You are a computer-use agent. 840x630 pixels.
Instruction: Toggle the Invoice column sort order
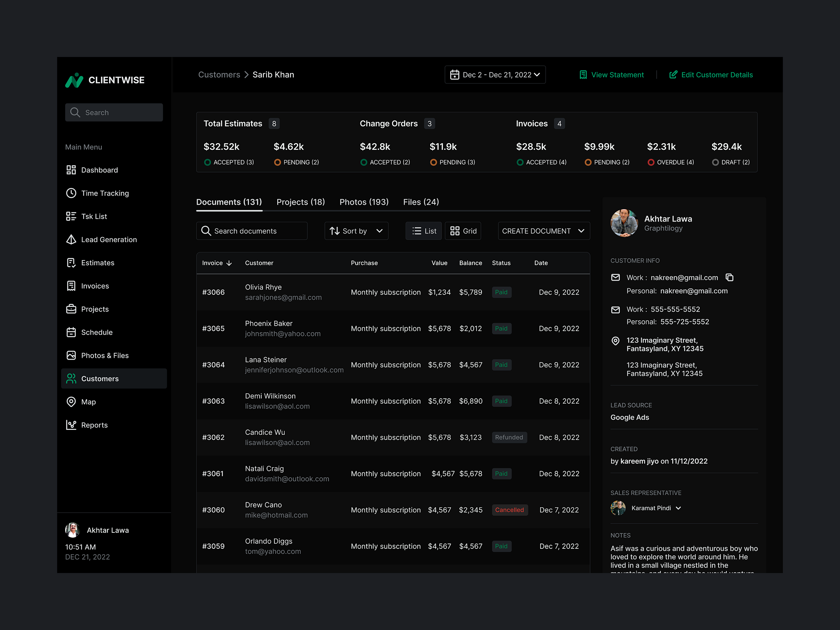pos(228,263)
